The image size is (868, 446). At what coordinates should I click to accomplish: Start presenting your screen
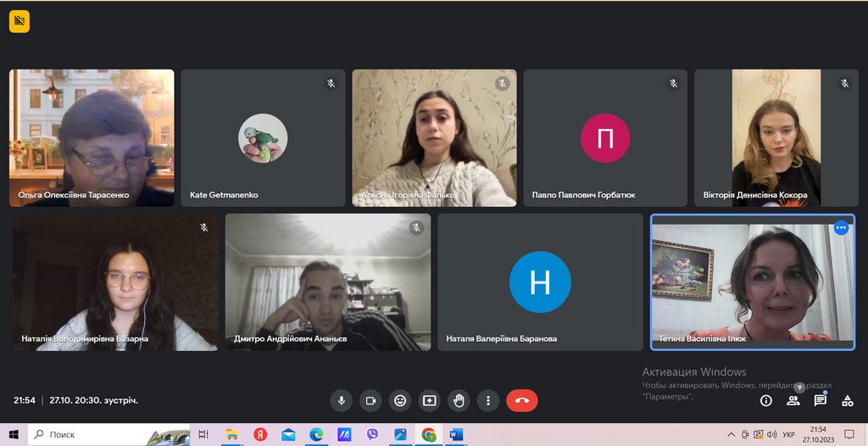coord(429,400)
